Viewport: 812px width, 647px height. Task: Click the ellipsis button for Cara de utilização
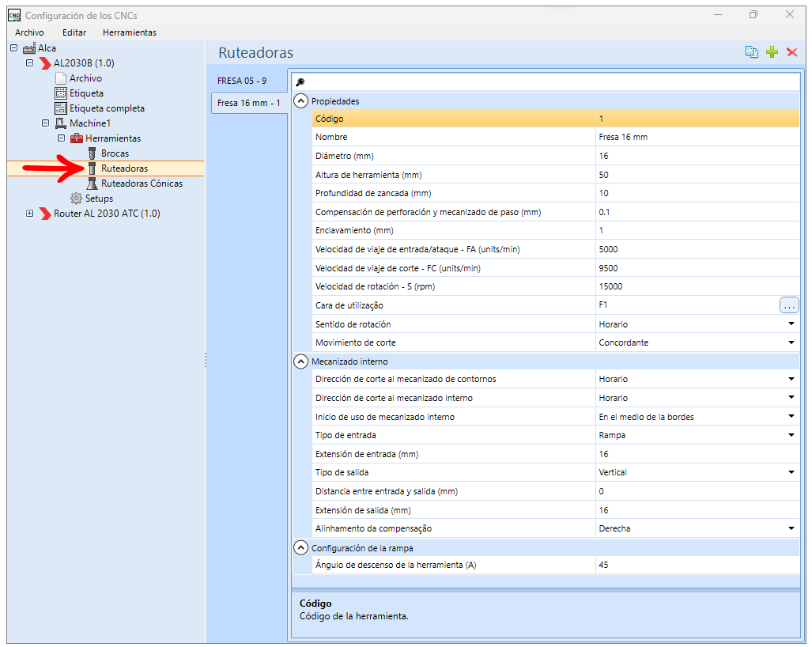[x=789, y=305]
